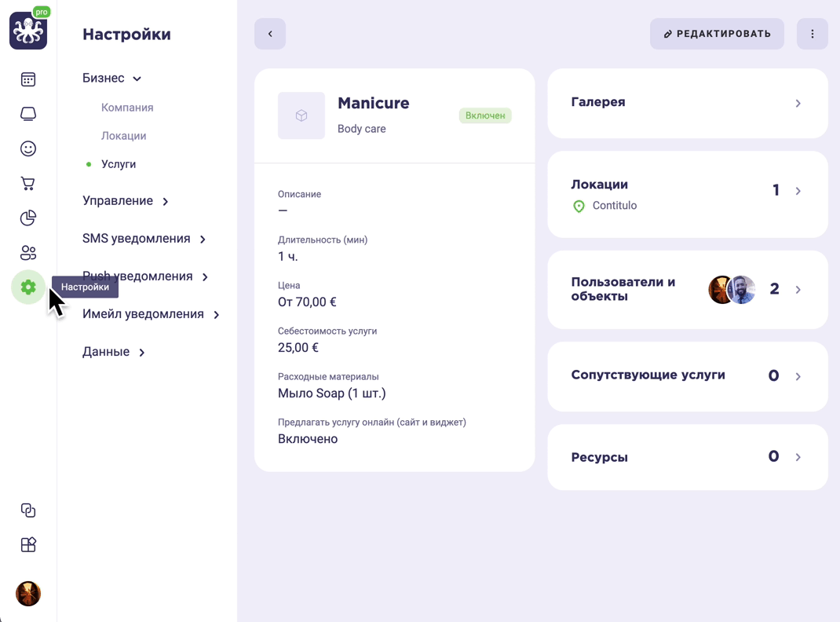Expand the Данные section
The height and width of the screenshot is (622, 840).
[113, 352]
